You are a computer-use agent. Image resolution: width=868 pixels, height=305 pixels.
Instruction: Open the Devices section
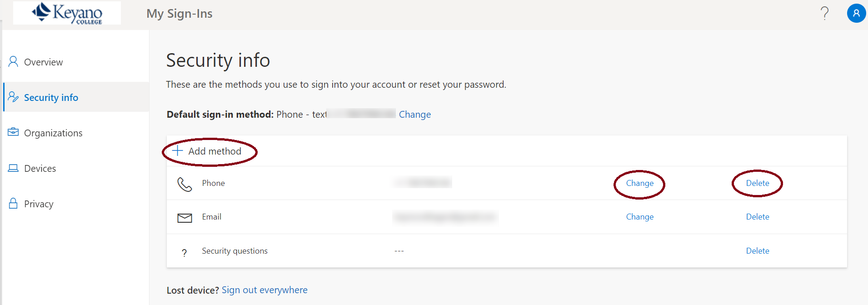click(40, 169)
